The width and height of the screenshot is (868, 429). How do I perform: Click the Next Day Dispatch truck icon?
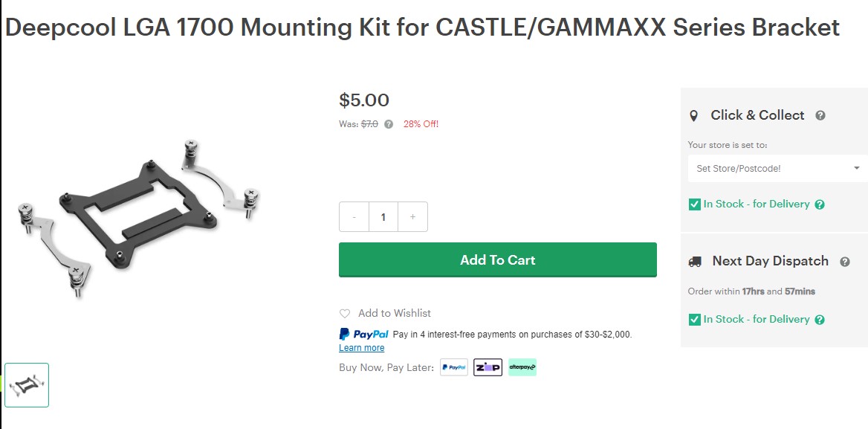coord(695,262)
